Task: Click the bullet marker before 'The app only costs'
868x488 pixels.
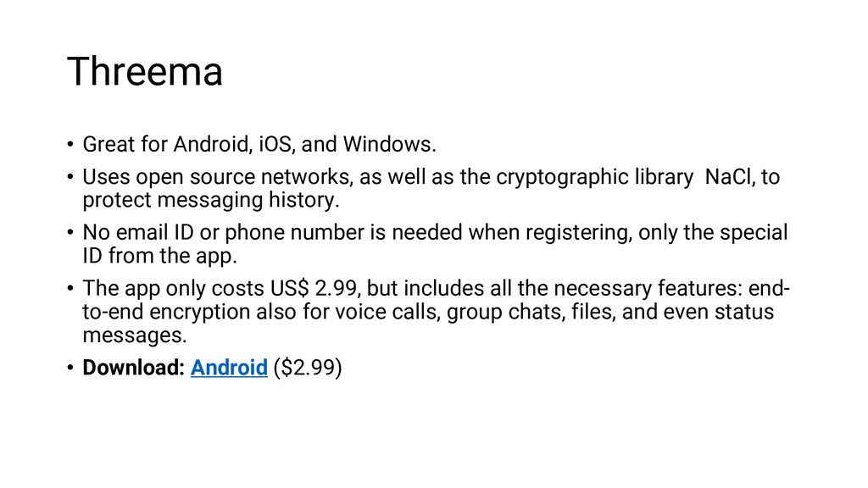Action: pyautogui.click(x=70, y=288)
